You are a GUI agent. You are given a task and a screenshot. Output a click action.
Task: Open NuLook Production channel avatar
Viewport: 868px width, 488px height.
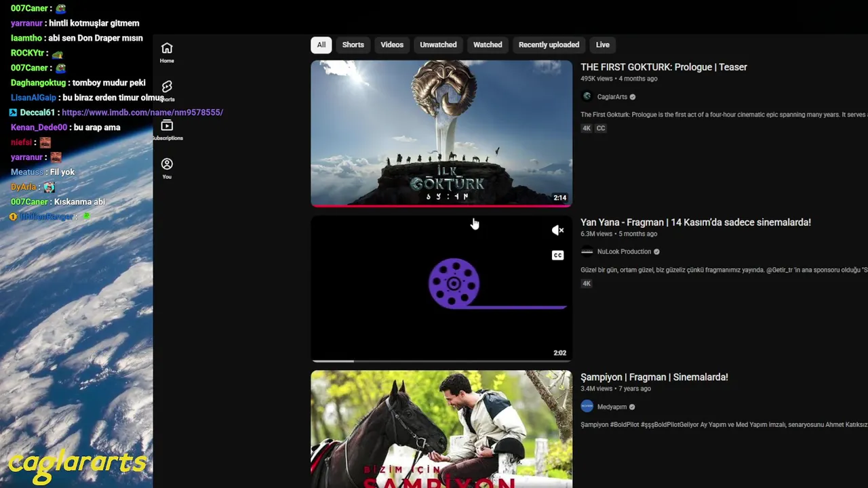pos(587,251)
